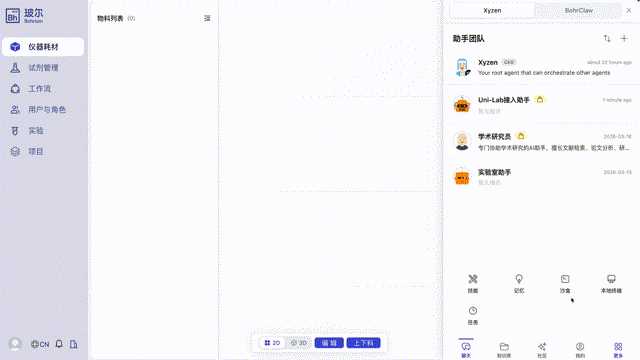Add a new assistant with plus
Image resolution: width=640 pixels, height=360 pixels.
tap(624, 38)
